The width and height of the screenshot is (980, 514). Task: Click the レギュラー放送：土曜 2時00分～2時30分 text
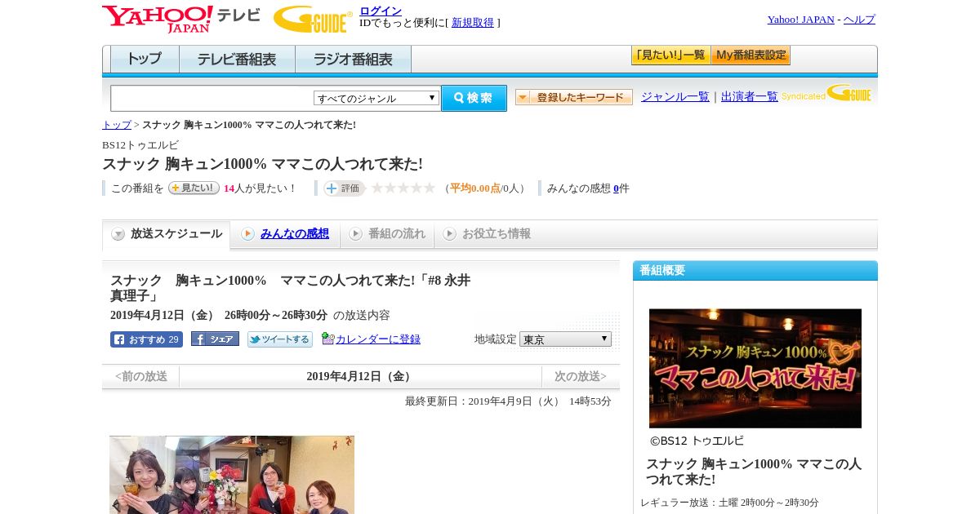tap(729, 503)
